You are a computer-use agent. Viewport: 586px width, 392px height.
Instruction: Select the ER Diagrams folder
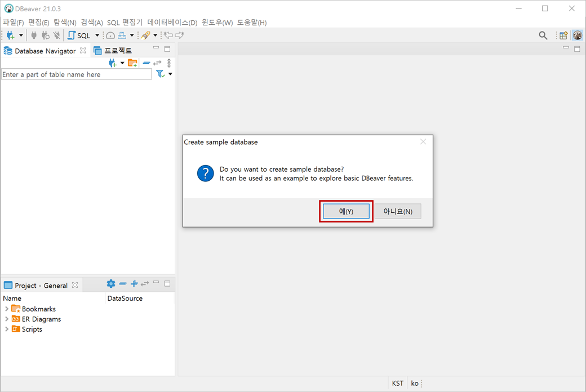click(x=36, y=319)
